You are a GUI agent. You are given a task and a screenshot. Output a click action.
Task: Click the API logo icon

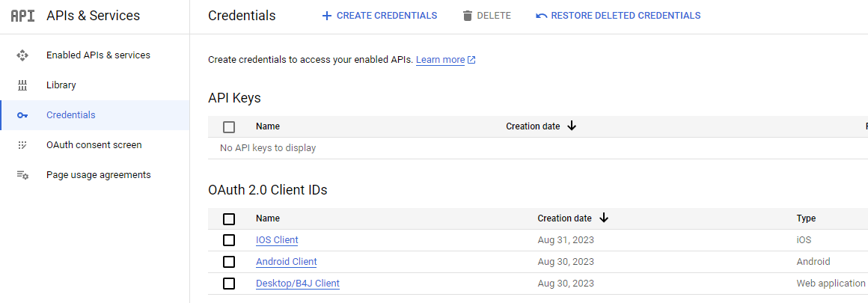point(23,16)
